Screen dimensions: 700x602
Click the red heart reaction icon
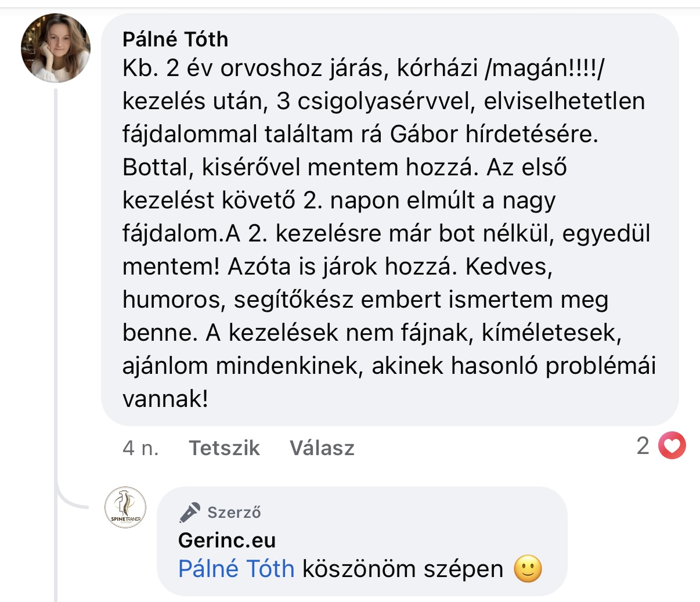tap(672, 446)
